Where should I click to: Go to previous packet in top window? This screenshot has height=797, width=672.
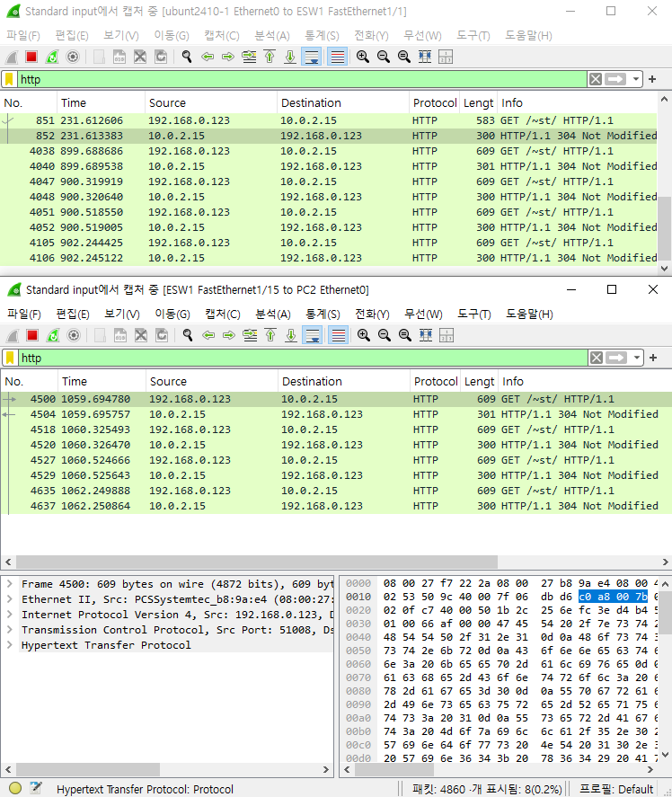click(x=208, y=57)
